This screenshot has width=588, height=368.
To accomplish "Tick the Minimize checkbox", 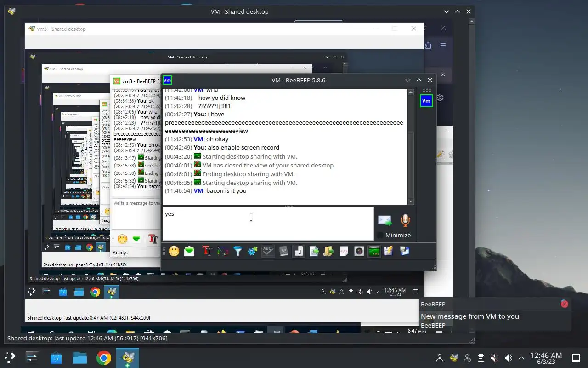I will point(380,235).
